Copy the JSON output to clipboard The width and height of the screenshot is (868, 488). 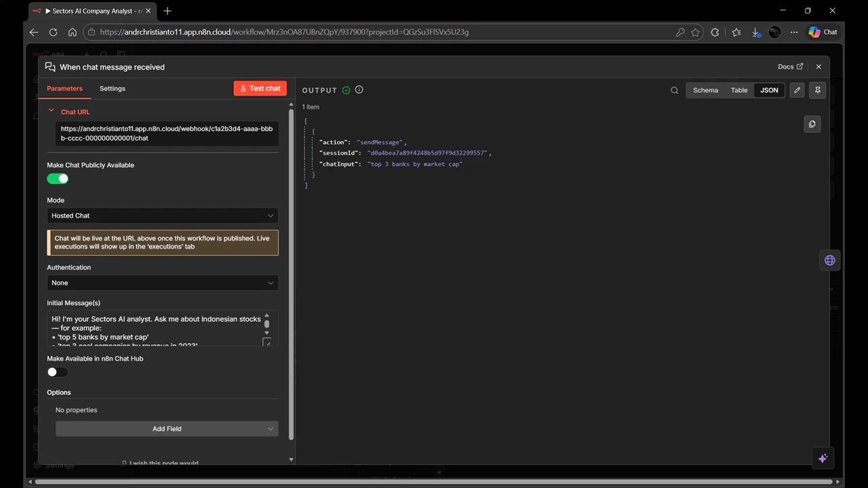tap(812, 123)
